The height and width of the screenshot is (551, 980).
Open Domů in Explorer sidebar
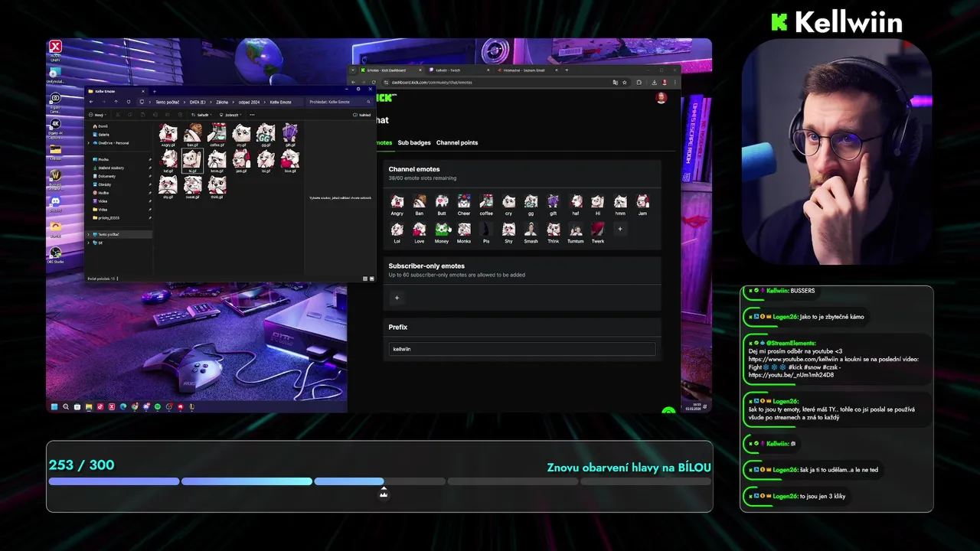click(x=100, y=126)
